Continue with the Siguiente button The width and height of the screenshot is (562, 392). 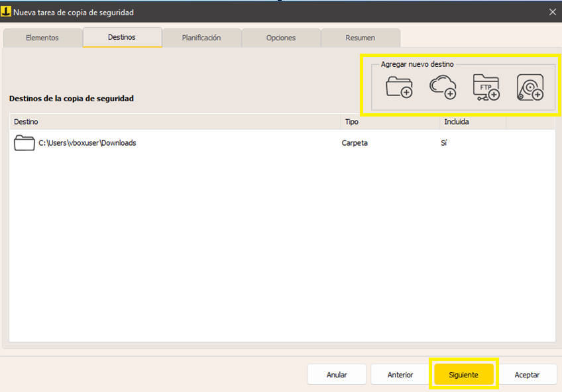pyautogui.click(x=463, y=375)
